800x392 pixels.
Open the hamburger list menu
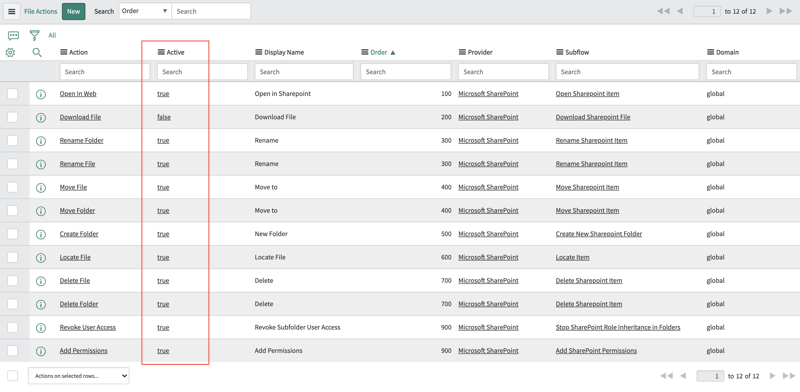pos(12,11)
